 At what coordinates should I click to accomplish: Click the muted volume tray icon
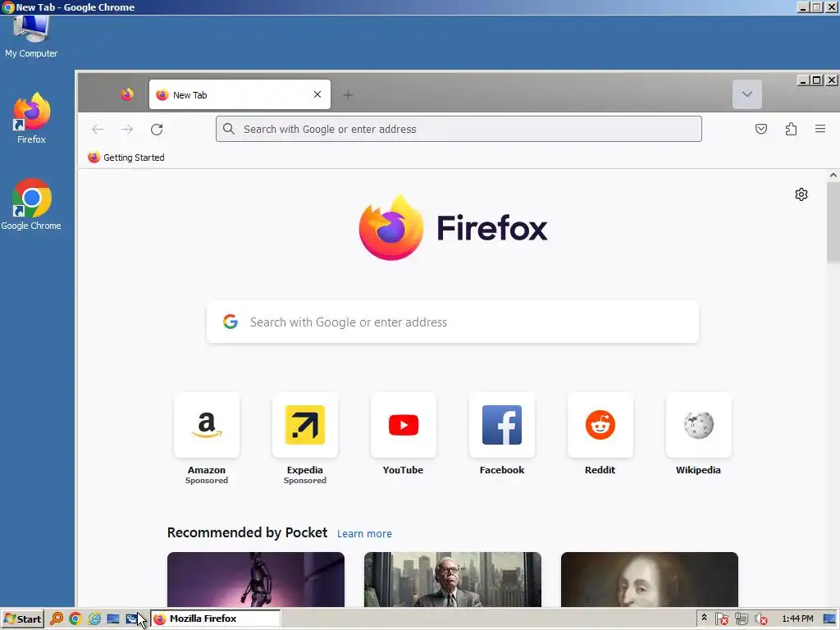click(x=760, y=619)
